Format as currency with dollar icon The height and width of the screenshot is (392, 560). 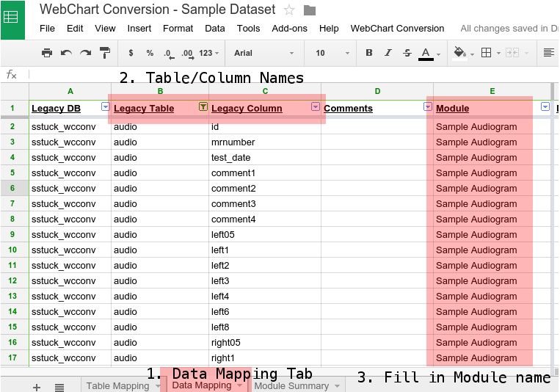pyautogui.click(x=131, y=53)
